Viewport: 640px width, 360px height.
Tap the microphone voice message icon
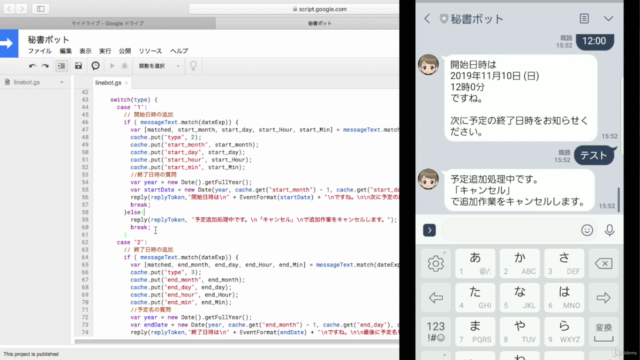[x=609, y=230]
